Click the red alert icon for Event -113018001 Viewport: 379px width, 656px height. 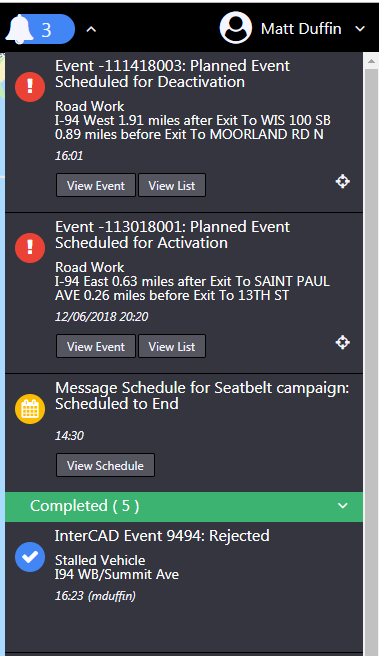click(x=30, y=248)
